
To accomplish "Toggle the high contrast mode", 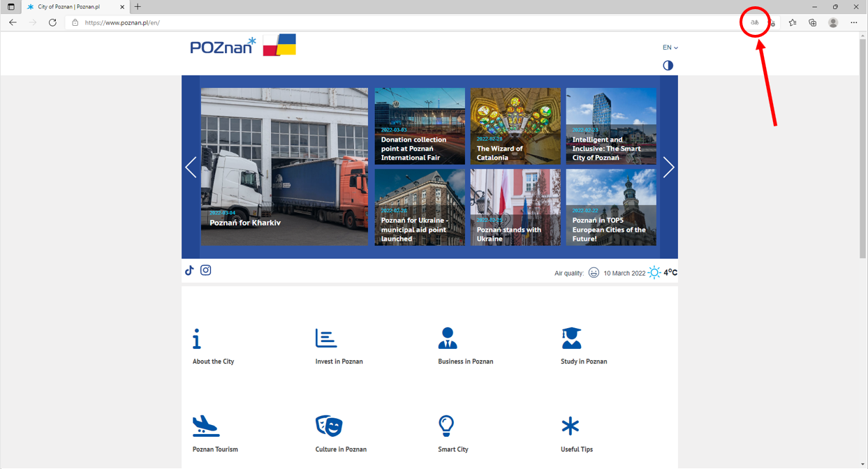I will (x=668, y=66).
